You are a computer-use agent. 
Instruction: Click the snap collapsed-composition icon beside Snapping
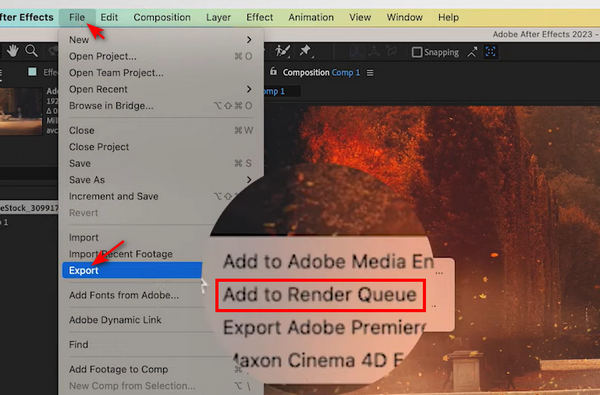pos(472,52)
